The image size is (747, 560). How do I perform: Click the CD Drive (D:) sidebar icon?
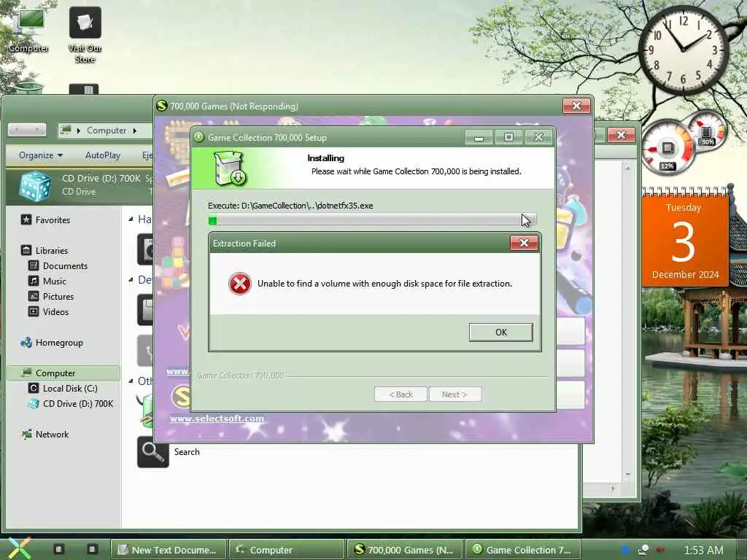[x=34, y=403]
